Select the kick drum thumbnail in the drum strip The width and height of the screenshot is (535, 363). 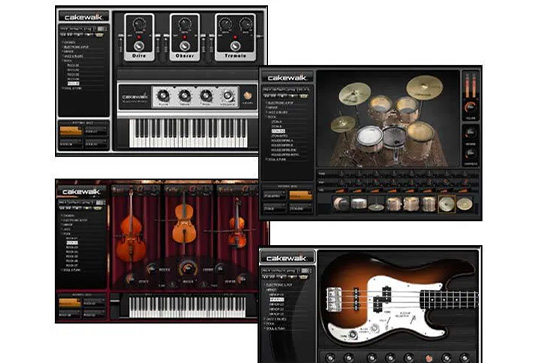click(342, 204)
